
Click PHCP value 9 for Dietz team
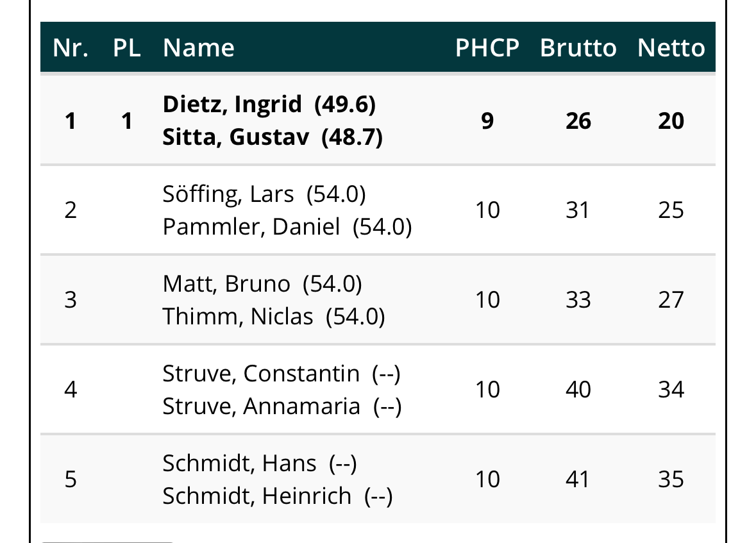tap(487, 121)
